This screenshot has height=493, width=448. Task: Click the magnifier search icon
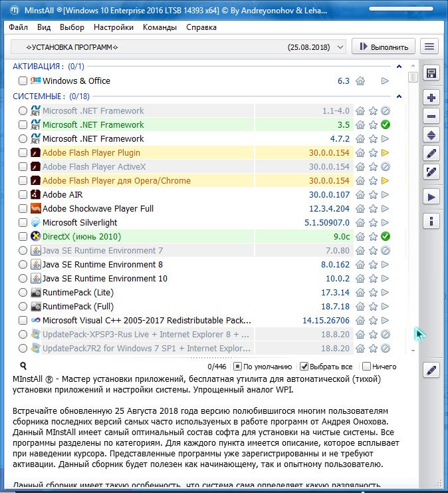coord(23,366)
